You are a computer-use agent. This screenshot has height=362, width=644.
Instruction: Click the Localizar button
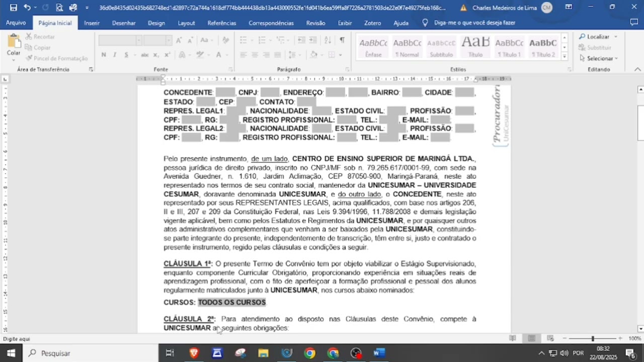click(x=594, y=37)
